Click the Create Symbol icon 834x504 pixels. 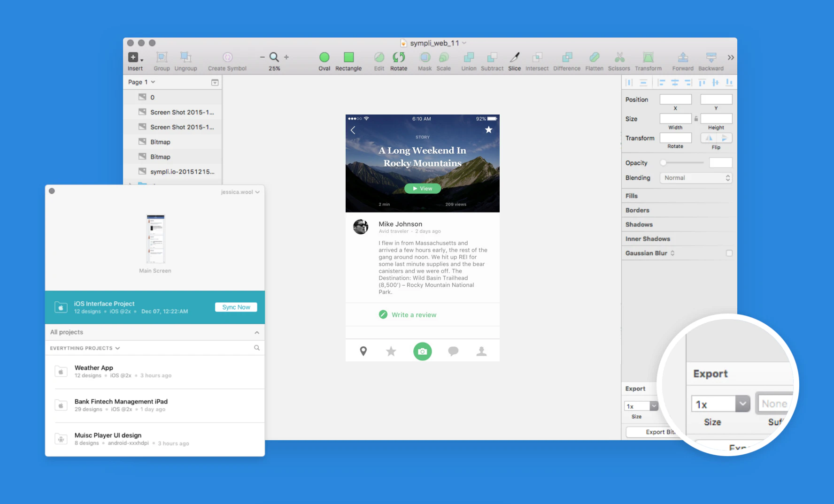(x=227, y=57)
